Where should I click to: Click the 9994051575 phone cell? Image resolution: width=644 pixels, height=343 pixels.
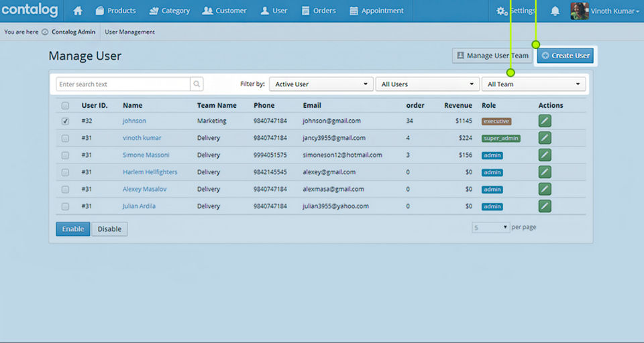pyautogui.click(x=270, y=155)
